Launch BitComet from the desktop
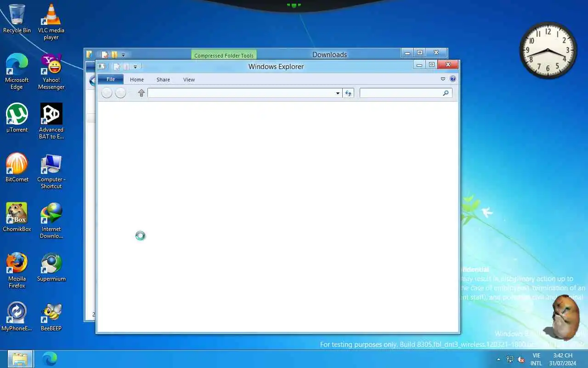Screen dimensions: 588x368 17,167
